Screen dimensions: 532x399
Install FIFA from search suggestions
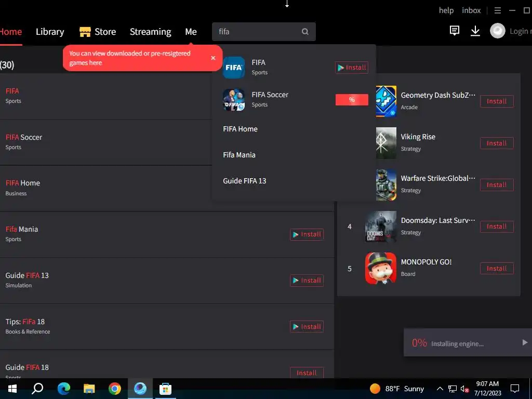(352, 68)
